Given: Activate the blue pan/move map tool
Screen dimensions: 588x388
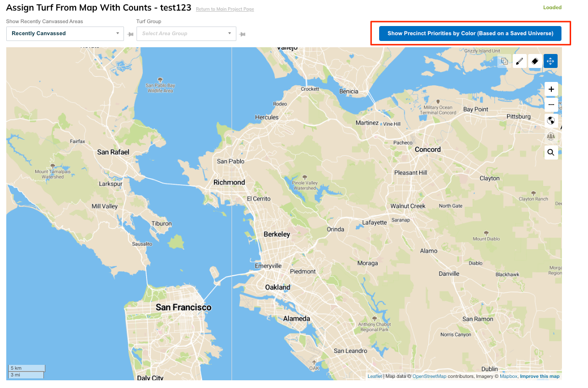Looking at the screenshot, I should point(550,61).
